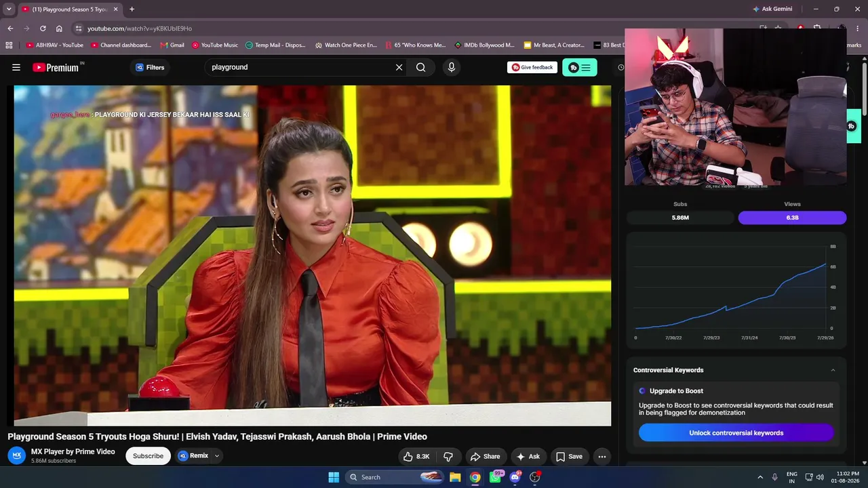Open site information icon in address bar

(79, 28)
